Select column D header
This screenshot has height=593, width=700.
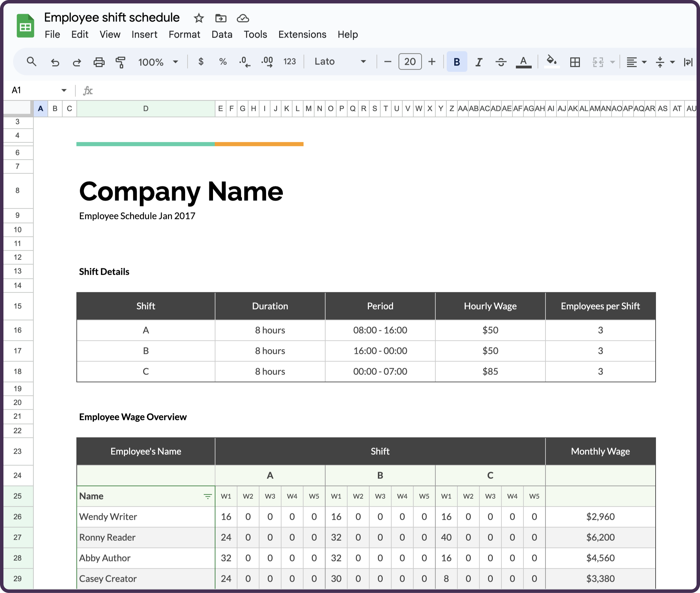pos(146,109)
